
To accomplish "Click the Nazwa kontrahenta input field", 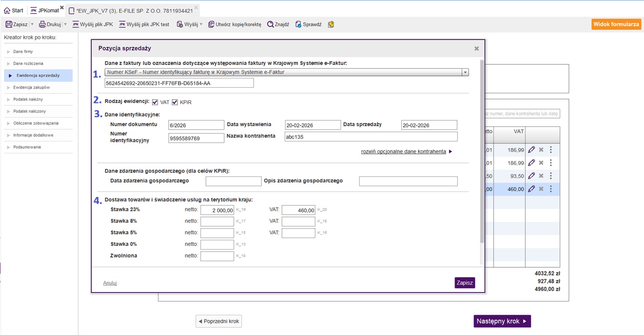I will point(371,137).
